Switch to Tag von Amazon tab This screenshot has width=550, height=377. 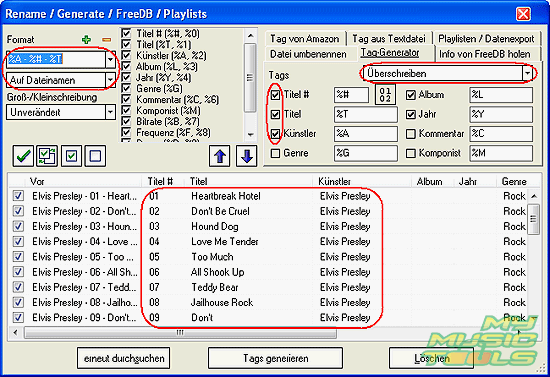(x=304, y=39)
